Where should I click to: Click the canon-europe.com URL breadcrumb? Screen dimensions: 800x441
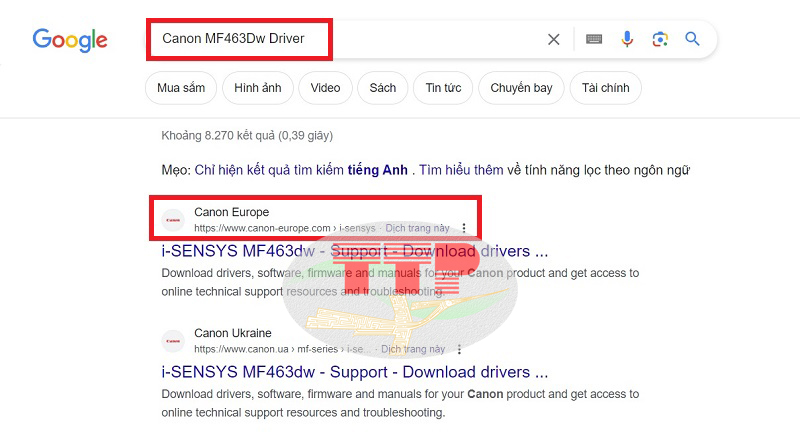[284, 228]
